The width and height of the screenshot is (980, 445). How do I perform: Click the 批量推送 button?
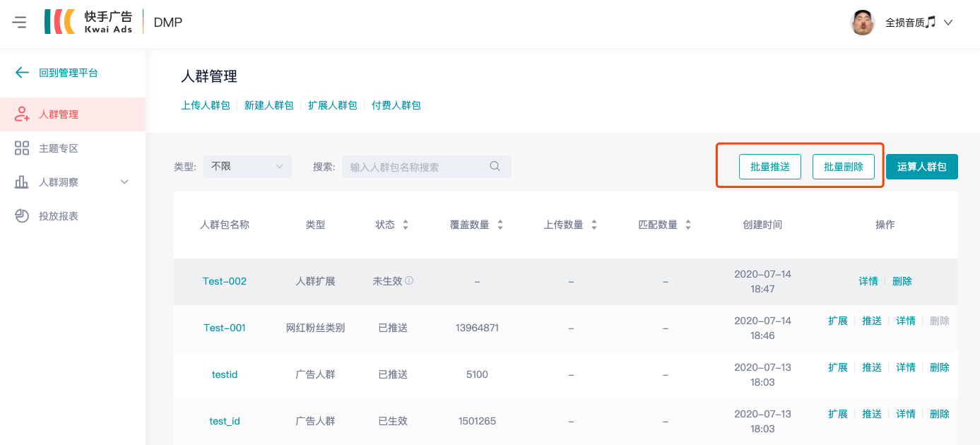coord(770,167)
